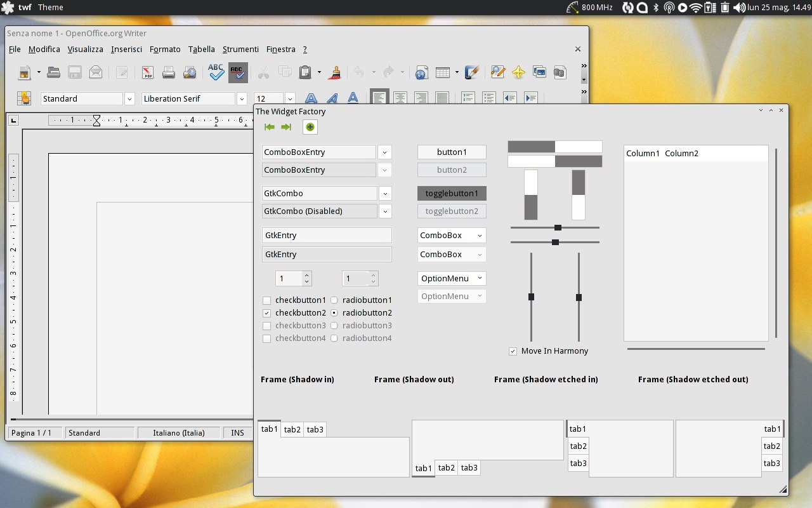Image resolution: width=812 pixels, height=508 pixels.
Task: Click the Insert Table icon in Writer
Action: click(443, 72)
